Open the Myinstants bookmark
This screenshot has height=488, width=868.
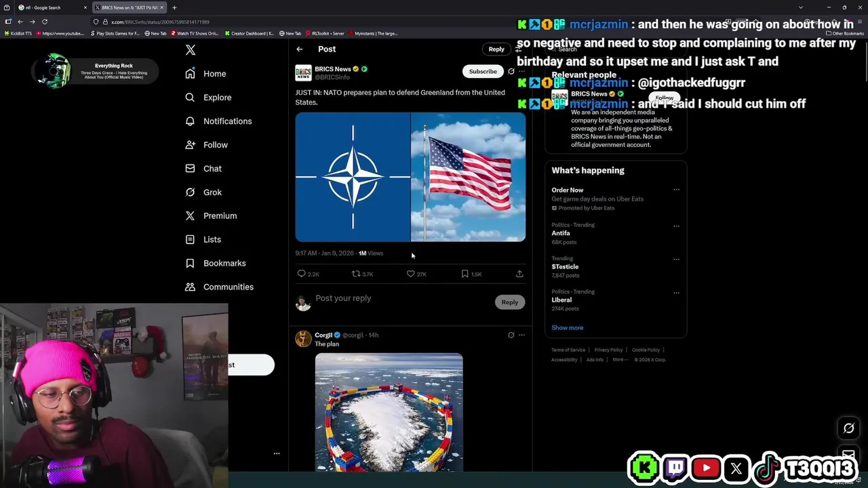(x=373, y=33)
